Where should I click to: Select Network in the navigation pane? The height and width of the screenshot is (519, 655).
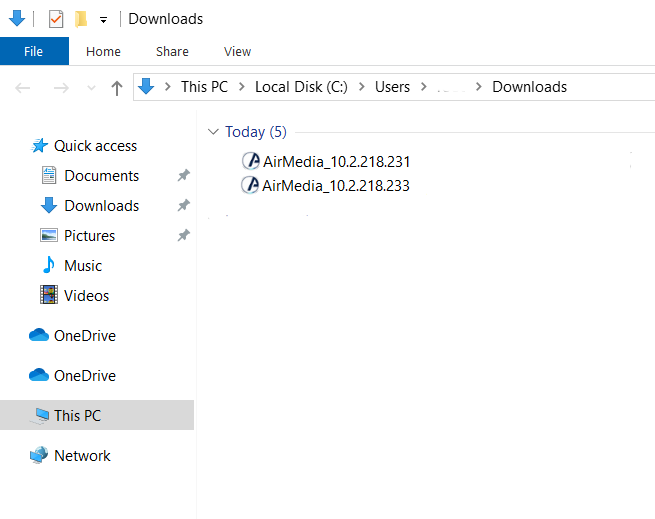click(x=82, y=456)
